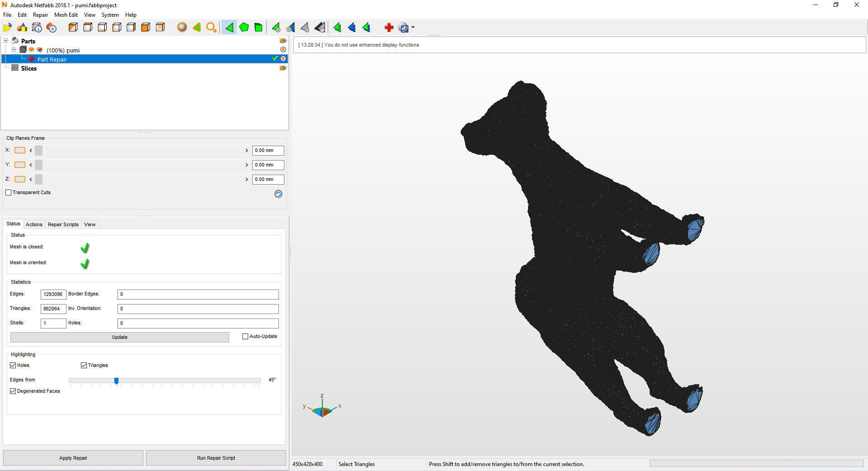
Task: Collapse the pumi part node
Action: tap(14, 50)
